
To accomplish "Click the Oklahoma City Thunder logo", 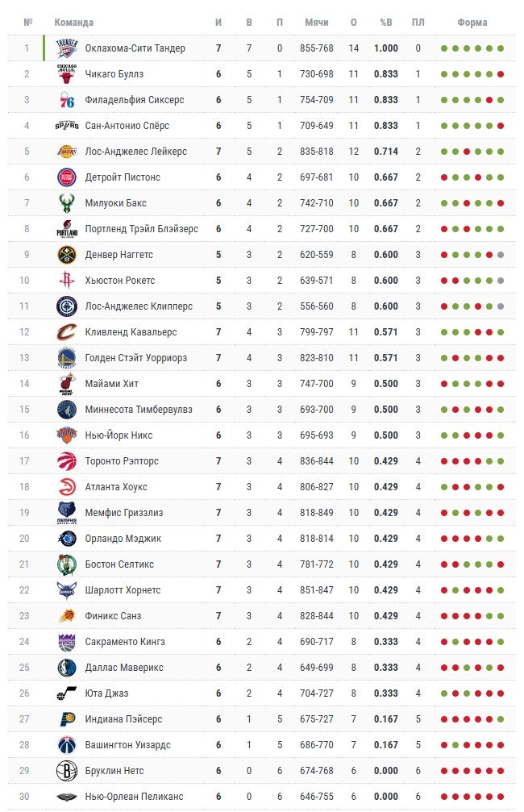I will [67, 48].
